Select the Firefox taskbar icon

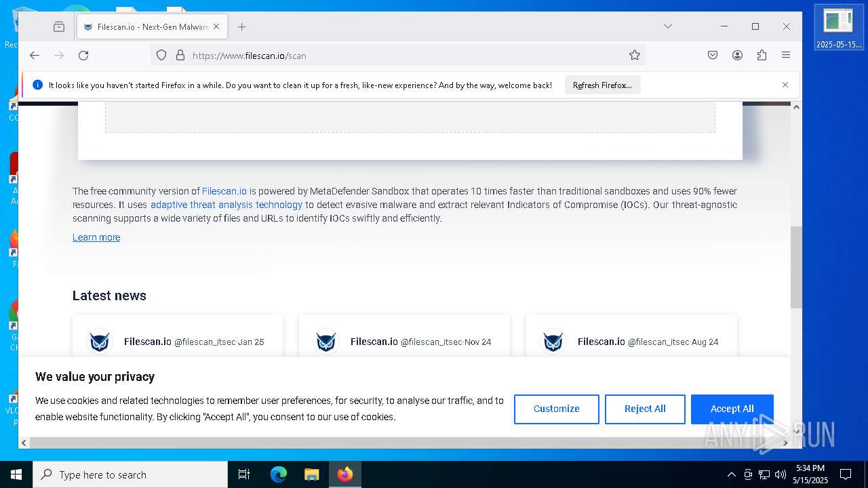pyautogui.click(x=345, y=474)
